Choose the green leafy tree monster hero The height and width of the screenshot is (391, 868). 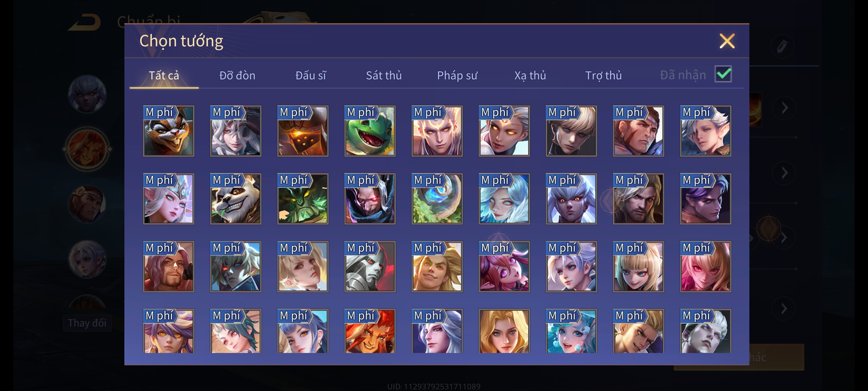click(x=303, y=199)
